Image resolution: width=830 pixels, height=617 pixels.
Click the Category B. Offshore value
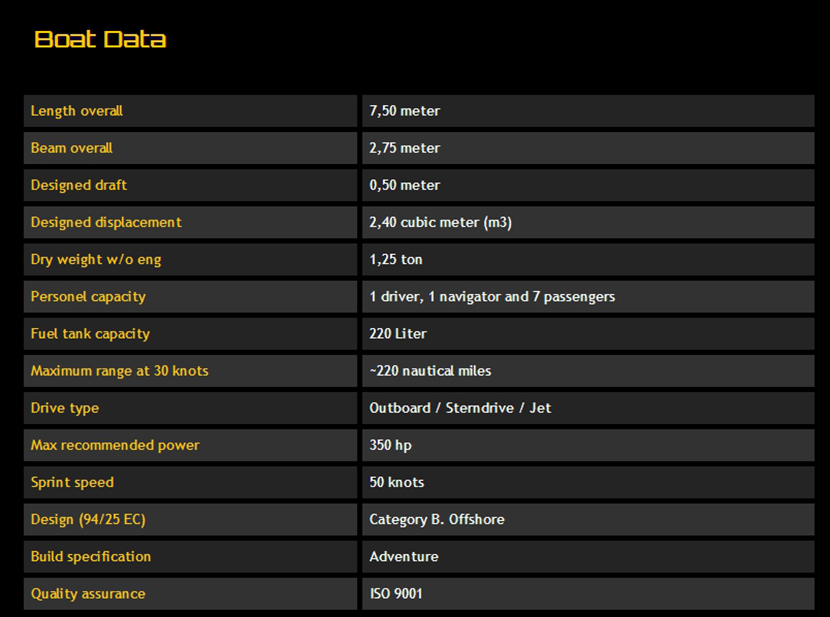click(437, 519)
